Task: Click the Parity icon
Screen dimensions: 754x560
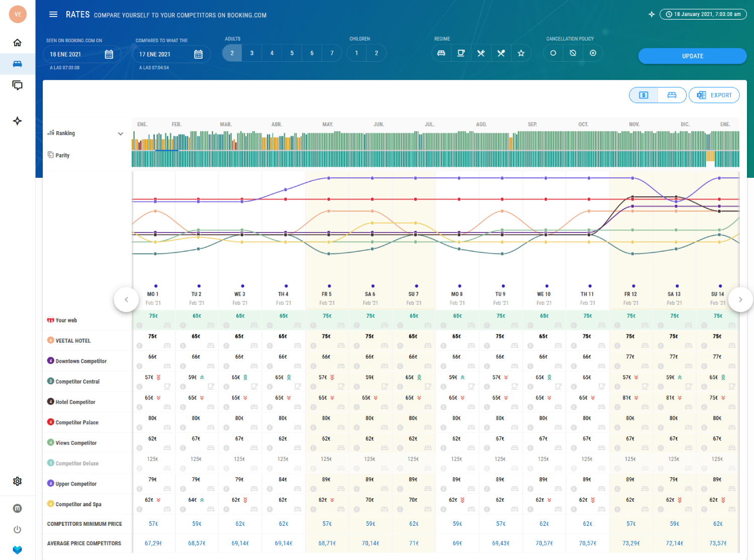Action: coord(50,155)
